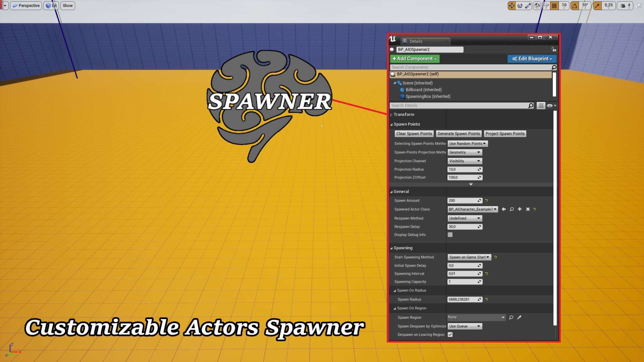The image size is (644, 362).
Task: Maximize or restore the viewport
Action: [x=639, y=6]
